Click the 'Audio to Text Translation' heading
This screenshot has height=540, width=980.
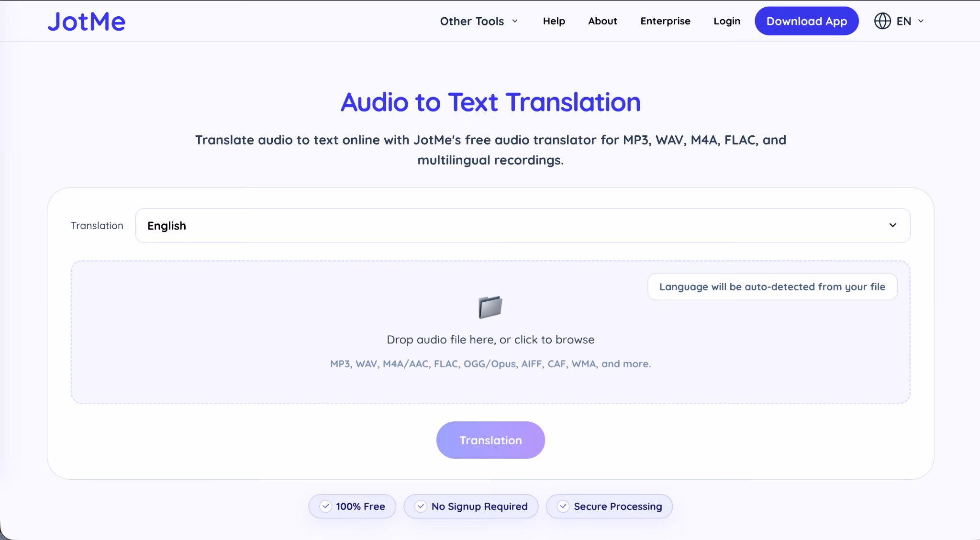490,102
